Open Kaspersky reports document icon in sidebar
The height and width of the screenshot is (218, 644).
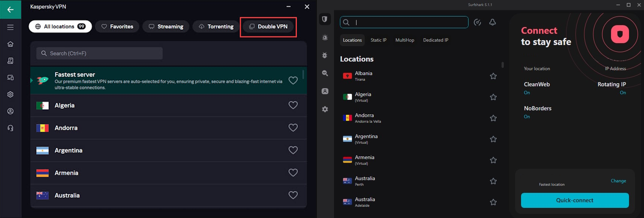10,61
